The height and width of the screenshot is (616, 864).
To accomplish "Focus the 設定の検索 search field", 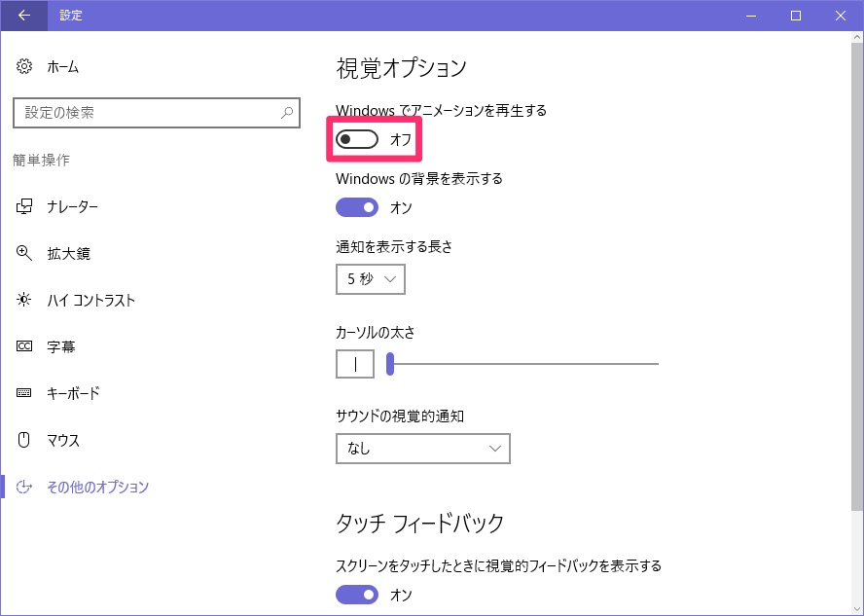I will [157, 113].
